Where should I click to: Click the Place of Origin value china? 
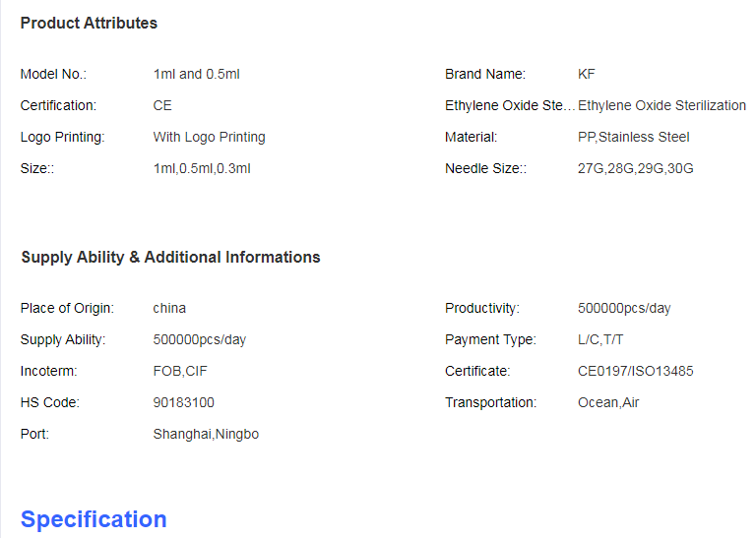(169, 308)
